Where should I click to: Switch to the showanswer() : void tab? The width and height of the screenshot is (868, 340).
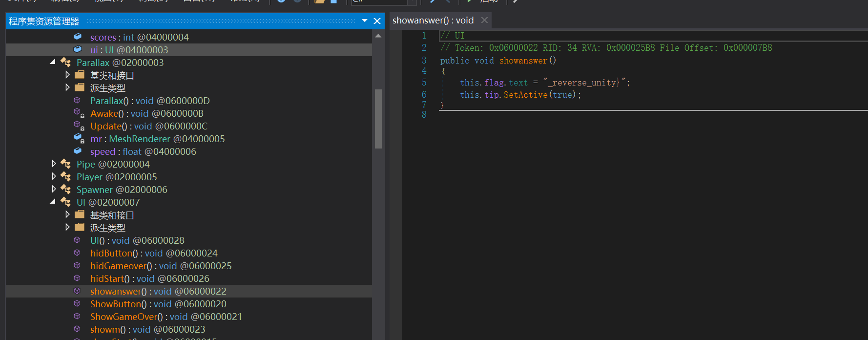point(433,21)
